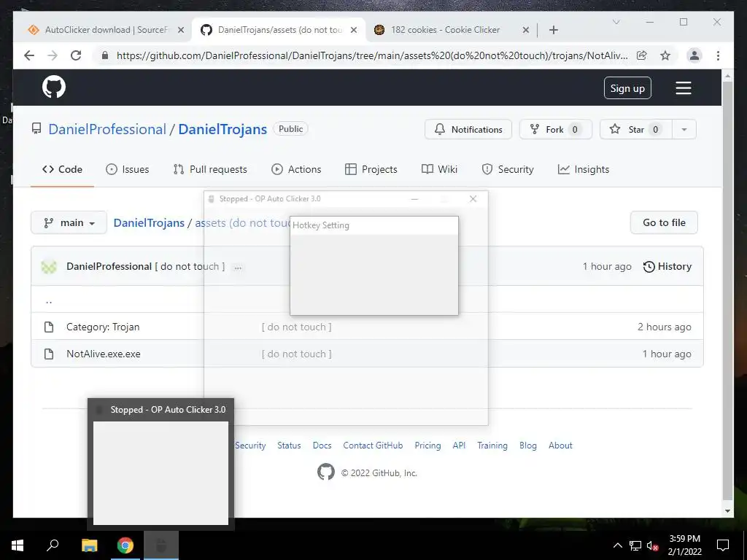The height and width of the screenshot is (560, 747).
Task: Go back in browser history
Action: (29, 55)
